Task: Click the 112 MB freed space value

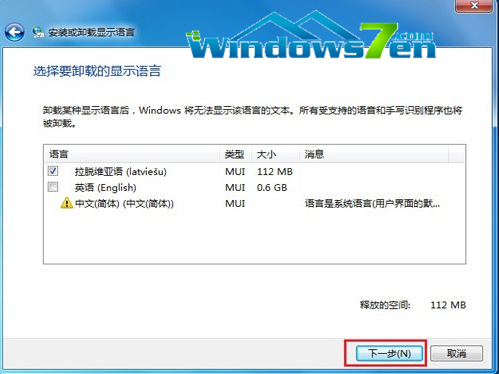Action: click(x=448, y=305)
